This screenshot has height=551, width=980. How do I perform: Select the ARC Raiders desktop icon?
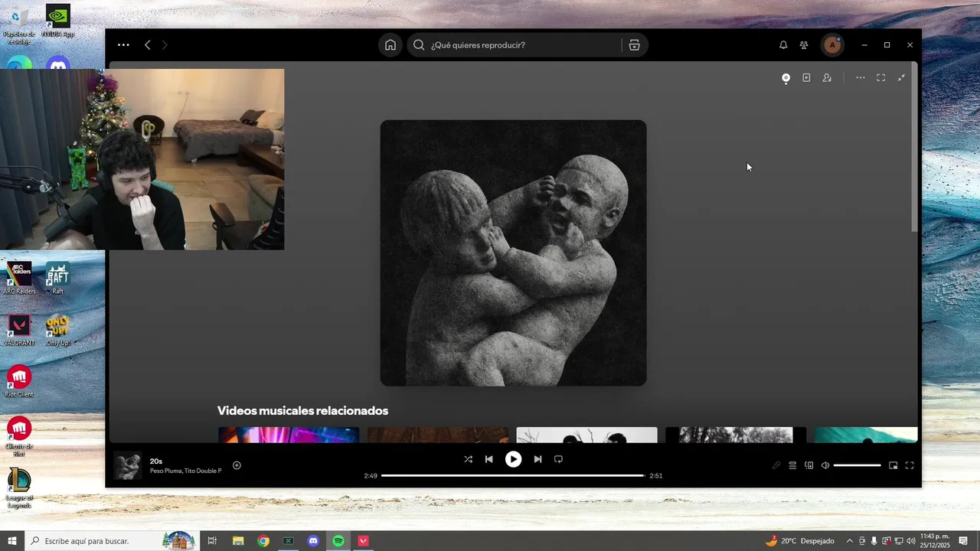pos(19,278)
